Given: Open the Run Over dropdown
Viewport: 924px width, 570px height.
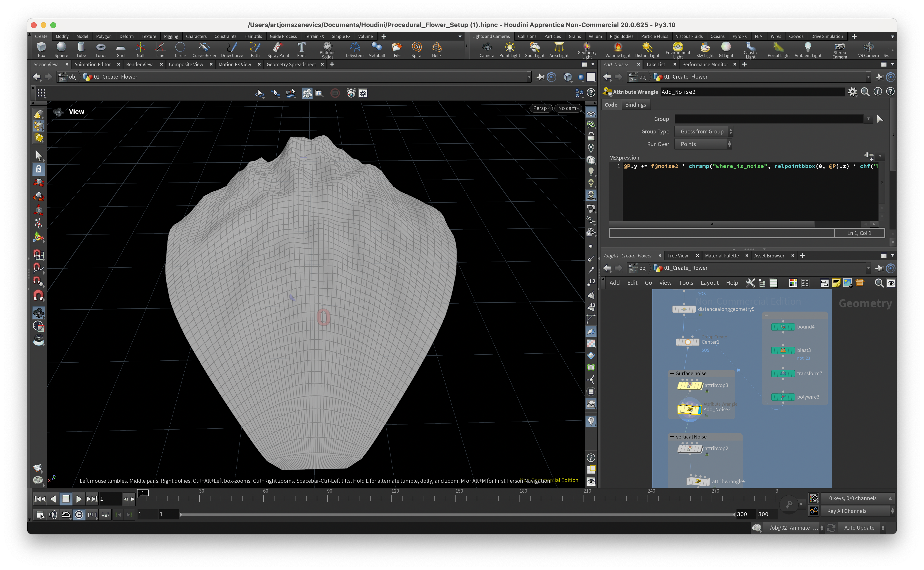Looking at the screenshot, I should point(703,144).
